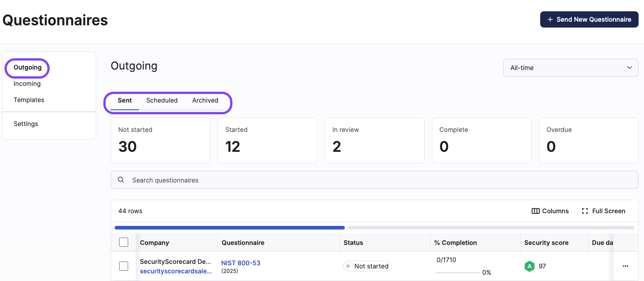The height and width of the screenshot is (281, 644).
Task: Click the Send New Questionnaire button
Action: click(589, 19)
